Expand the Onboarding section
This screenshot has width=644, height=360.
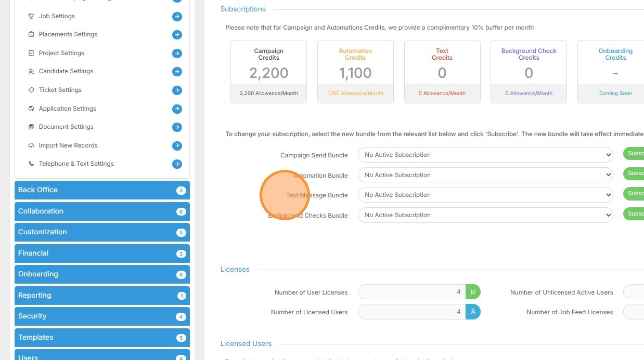click(x=102, y=274)
